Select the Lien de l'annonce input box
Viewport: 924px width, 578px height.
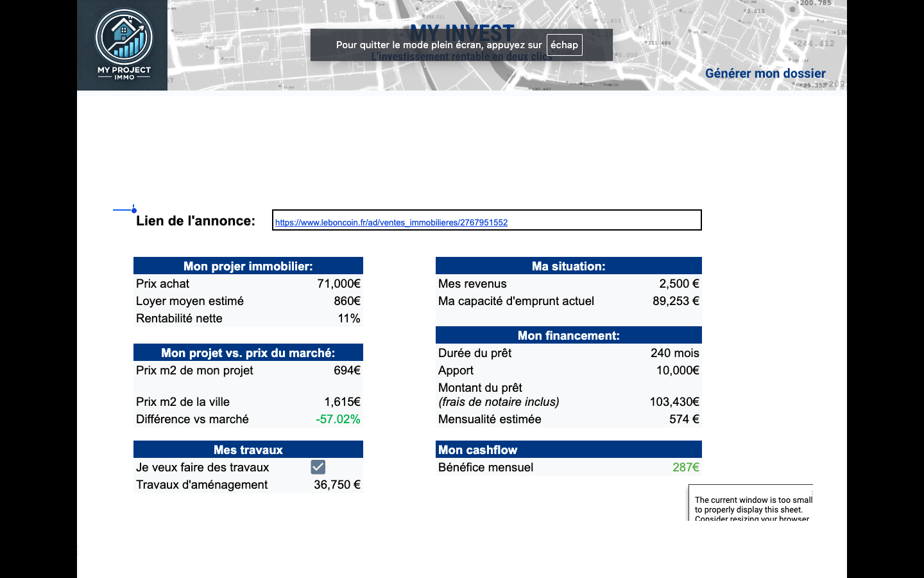click(487, 220)
